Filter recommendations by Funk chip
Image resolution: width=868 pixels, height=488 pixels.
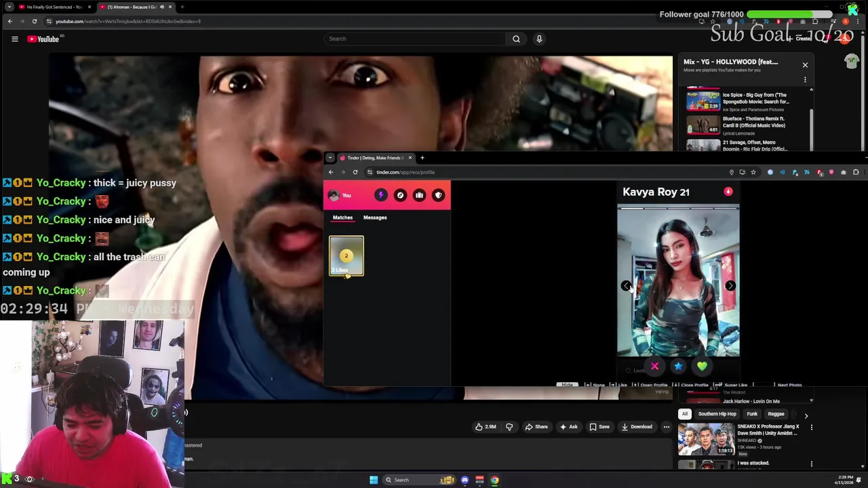click(752, 414)
